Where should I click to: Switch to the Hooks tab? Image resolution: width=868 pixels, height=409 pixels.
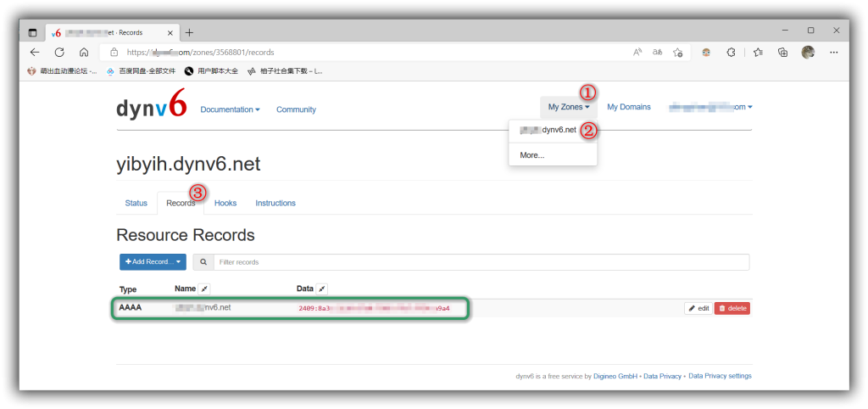pyautogui.click(x=225, y=203)
